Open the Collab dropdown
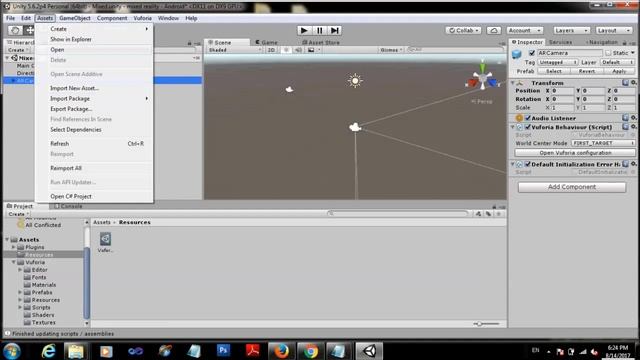 463,30
